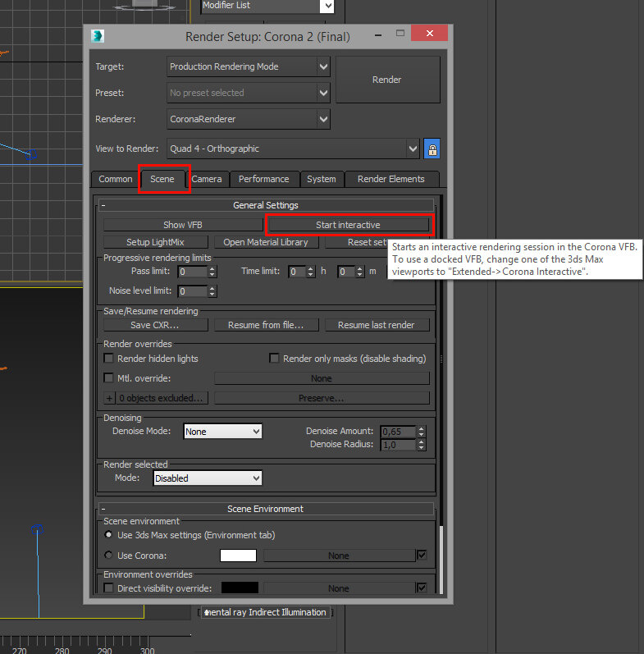The height and width of the screenshot is (654, 644).
Task: Click the Time limit minutes field
Action: coord(346,272)
